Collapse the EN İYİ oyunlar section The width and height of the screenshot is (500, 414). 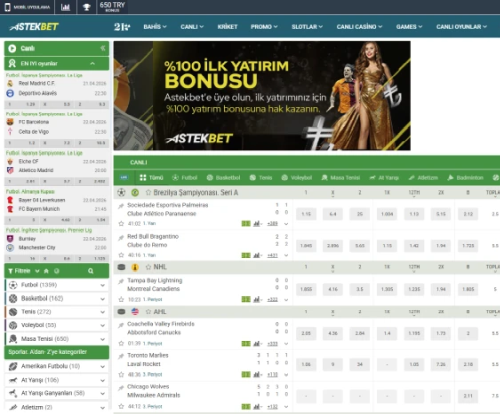(x=92, y=63)
